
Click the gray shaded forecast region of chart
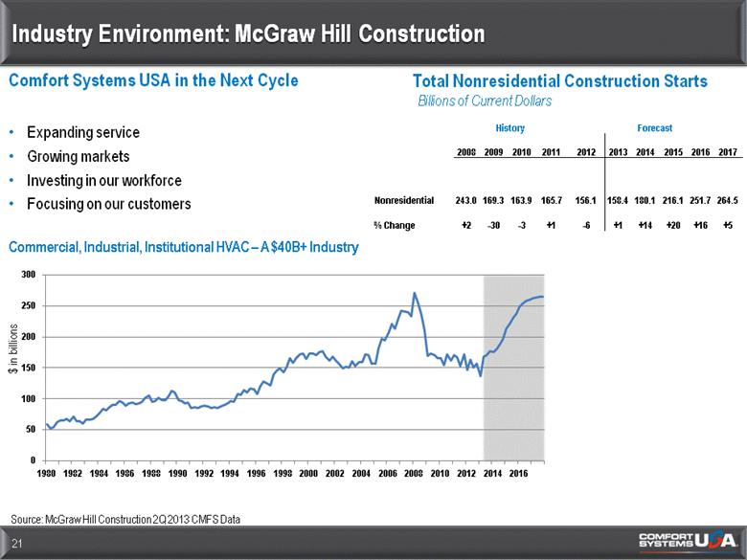[x=513, y=369]
